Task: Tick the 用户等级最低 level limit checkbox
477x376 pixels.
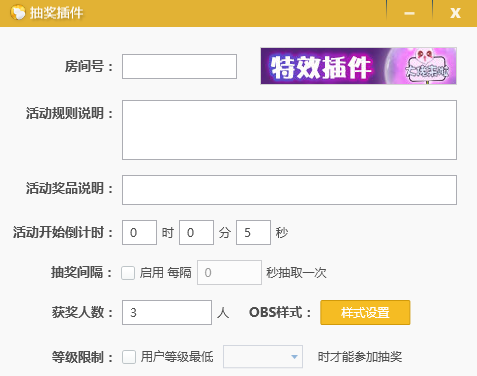Action: pyautogui.click(x=129, y=357)
